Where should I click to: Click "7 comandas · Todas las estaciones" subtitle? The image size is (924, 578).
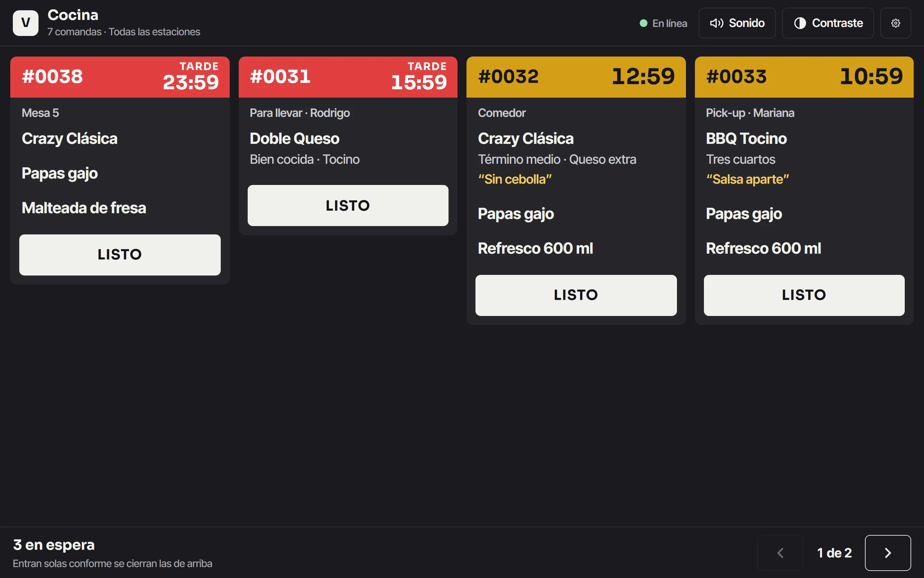[124, 32]
